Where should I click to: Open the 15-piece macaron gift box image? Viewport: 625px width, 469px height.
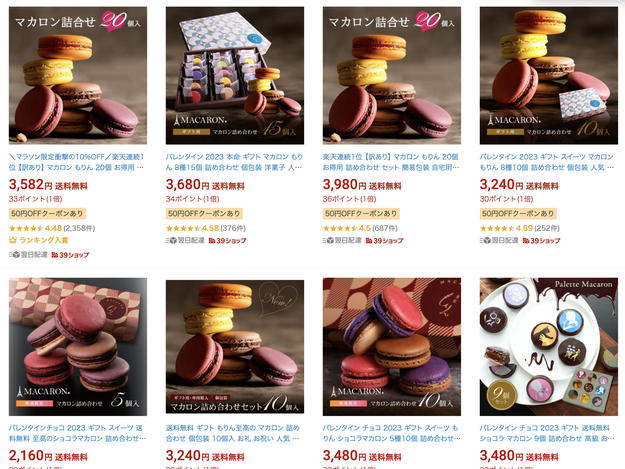point(235,75)
